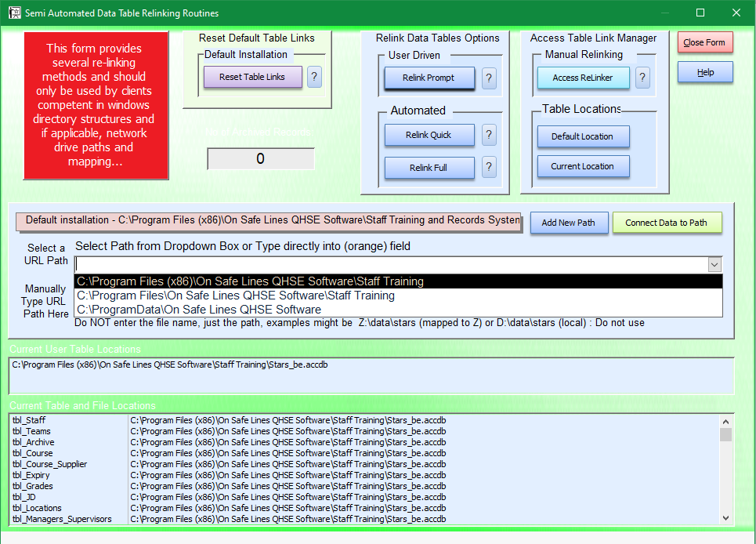Click the archived records count field
Screen dimensions: 756x544
(x=261, y=158)
